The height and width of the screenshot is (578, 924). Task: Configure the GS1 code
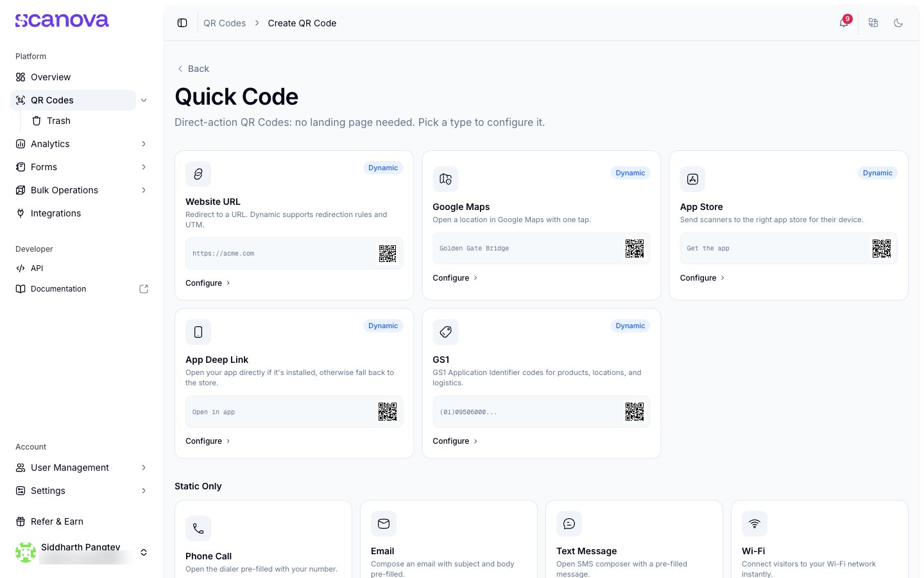455,441
